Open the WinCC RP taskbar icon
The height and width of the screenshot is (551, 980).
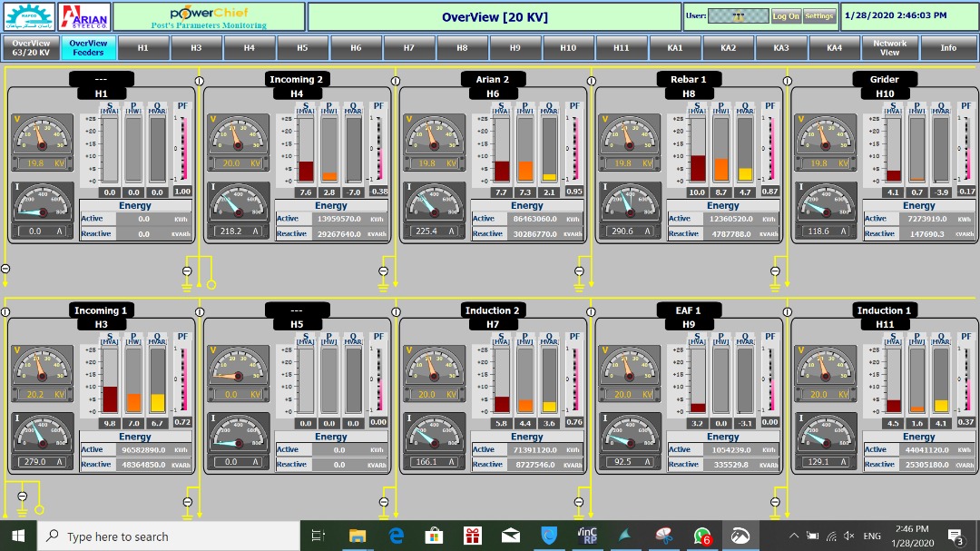587,536
